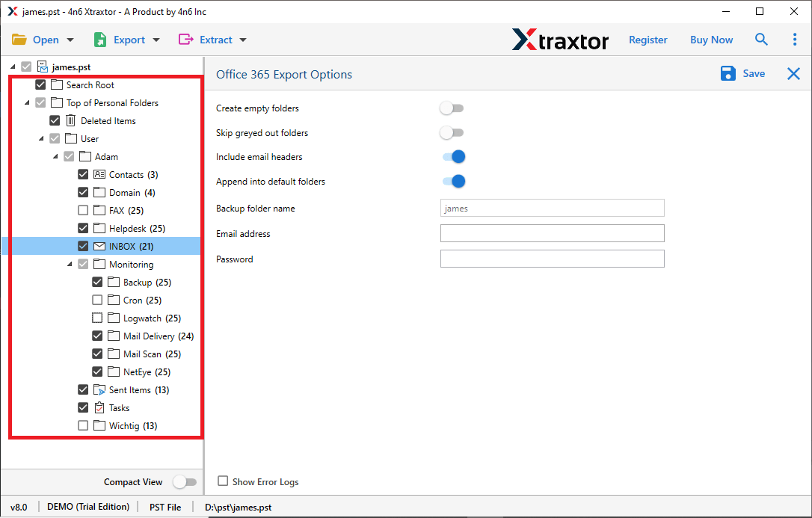Select the Helpdesk (25) folder row
This screenshot has height=518, width=812.
pos(137,228)
